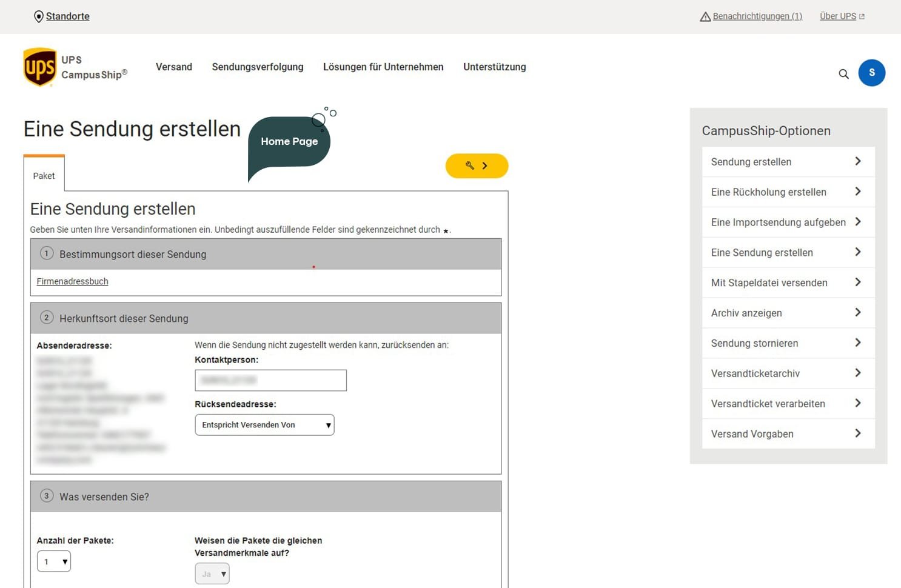The image size is (901, 588).
Task: Open the blue user profile avatar
Action: (x=871, y=73)
